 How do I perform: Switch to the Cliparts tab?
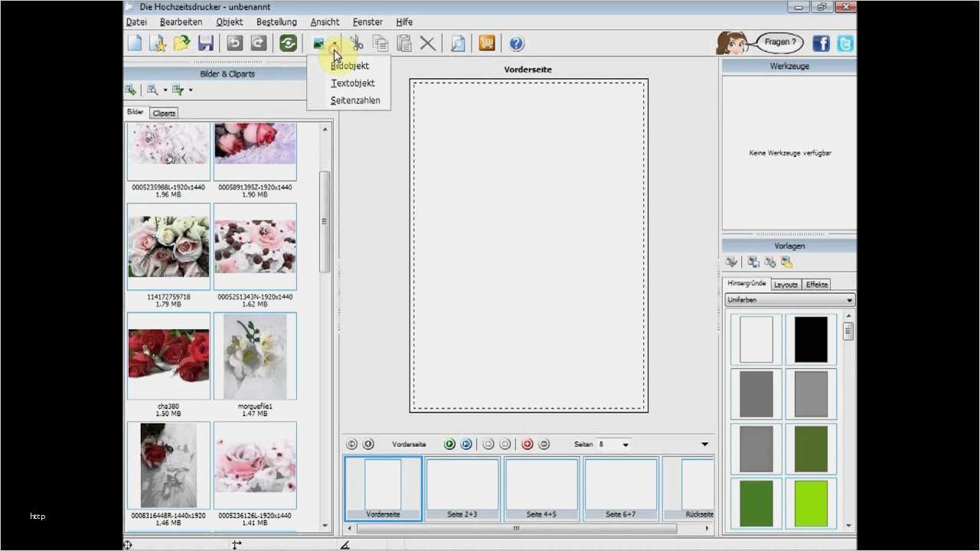(x=164, y=113)
